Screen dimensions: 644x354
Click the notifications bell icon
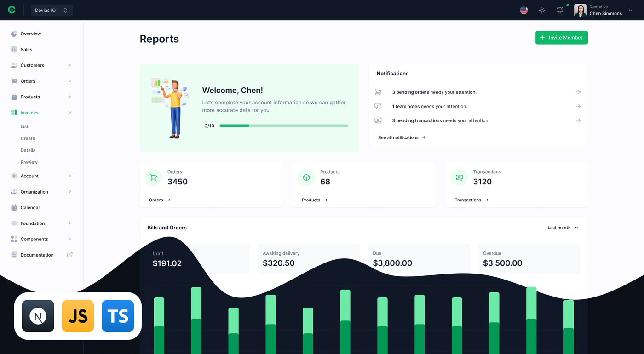point(560,10)
